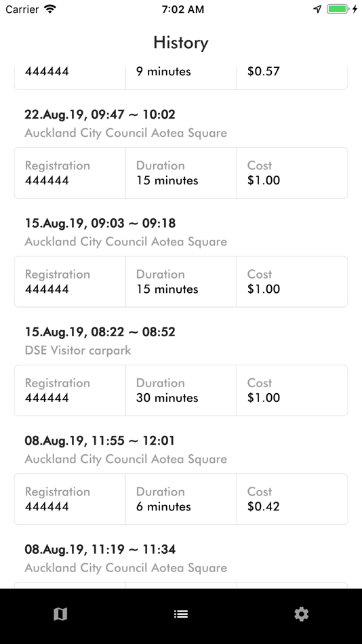362x644 pixels.
Task: Open the settings gear tab
Action: tap(301, 614)
